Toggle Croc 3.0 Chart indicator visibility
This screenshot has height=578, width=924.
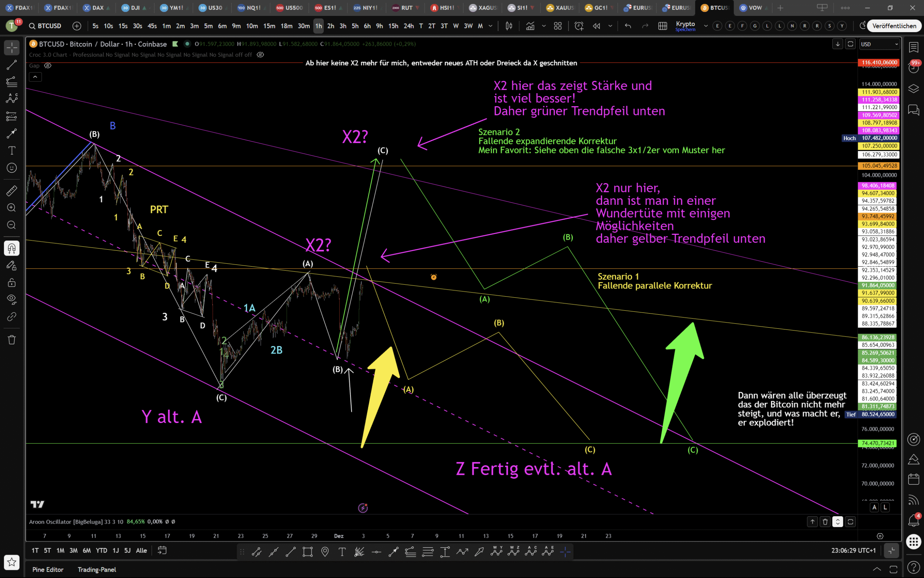[260, 55]
